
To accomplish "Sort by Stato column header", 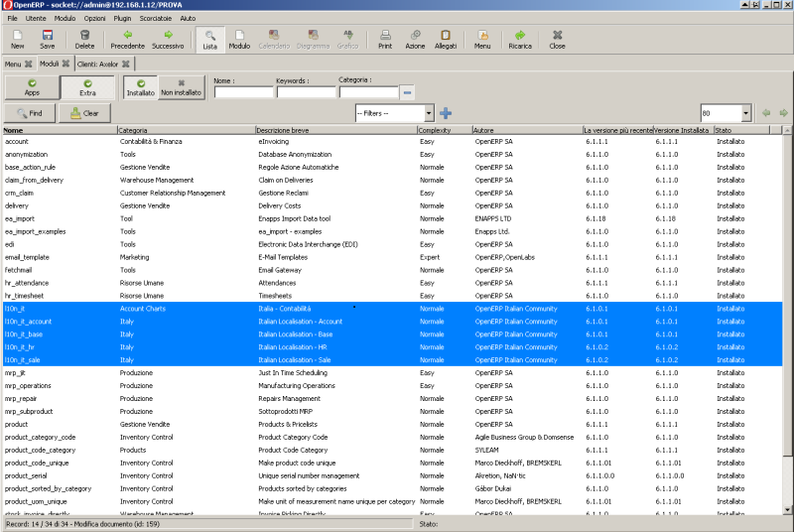I will 741,130.
